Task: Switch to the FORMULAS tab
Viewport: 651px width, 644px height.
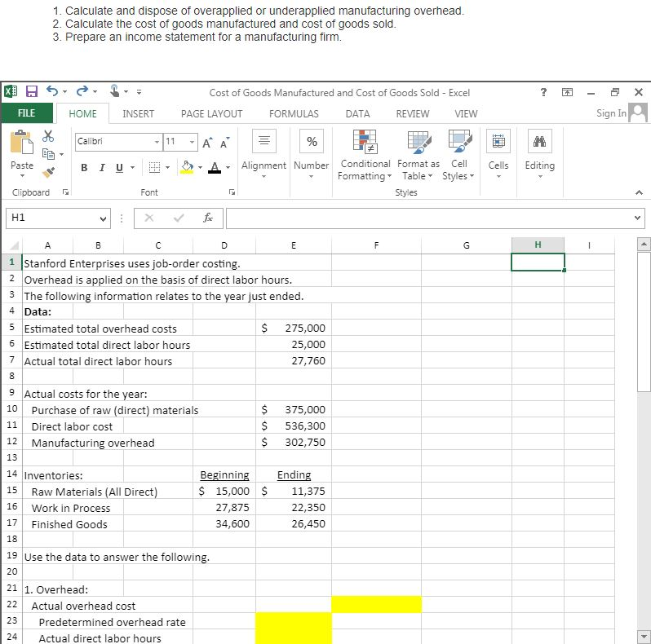Action: click(294, 113)
